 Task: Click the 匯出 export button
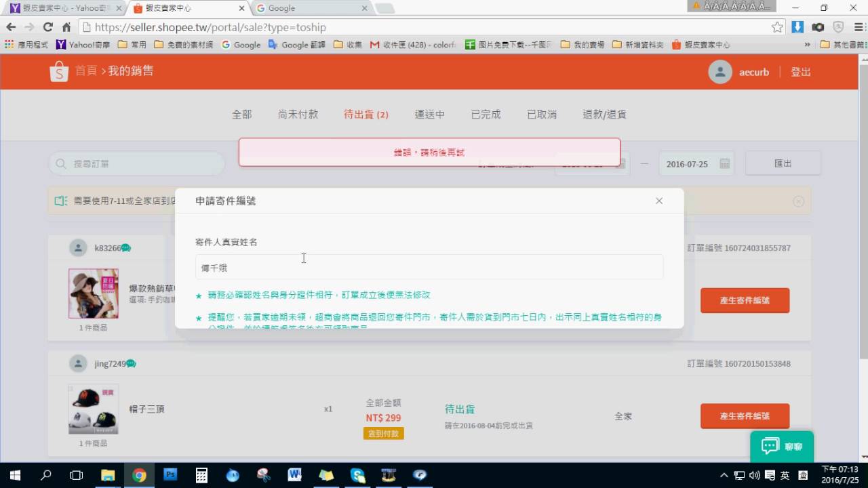pos(783,163)
